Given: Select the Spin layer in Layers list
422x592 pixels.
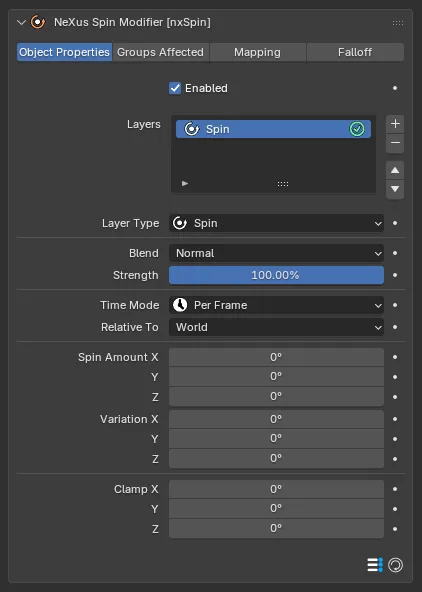Looking at the screenshot, I should (273, 129).
